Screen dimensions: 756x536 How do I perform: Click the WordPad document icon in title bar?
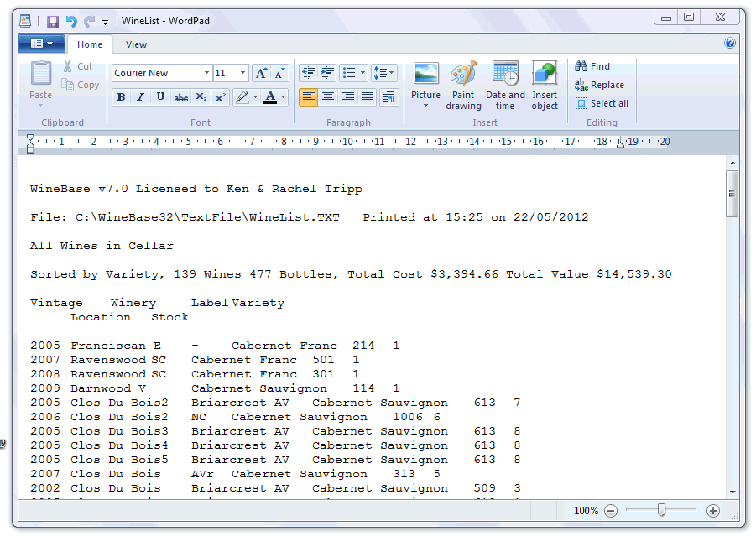25,21
